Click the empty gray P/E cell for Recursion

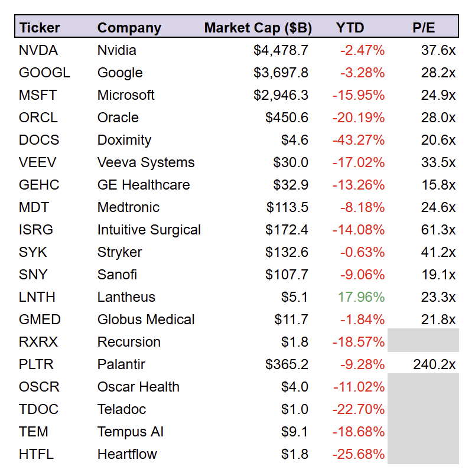(423, 340)
